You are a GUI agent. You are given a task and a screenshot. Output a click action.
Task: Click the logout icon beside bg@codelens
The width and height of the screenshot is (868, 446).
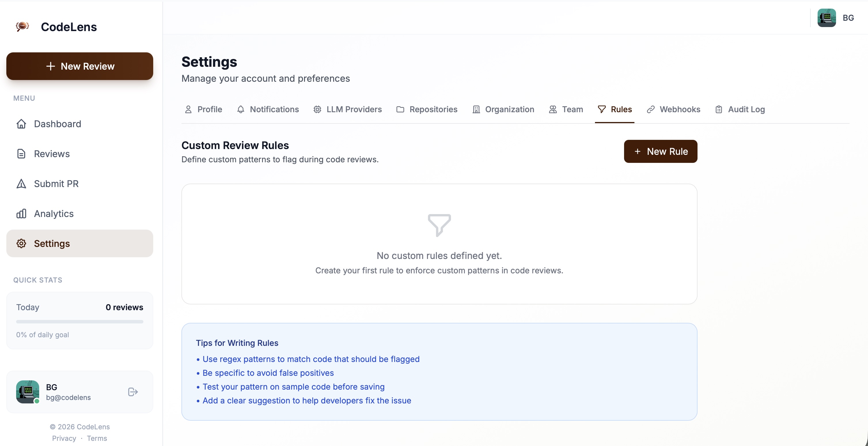(133, 392)
